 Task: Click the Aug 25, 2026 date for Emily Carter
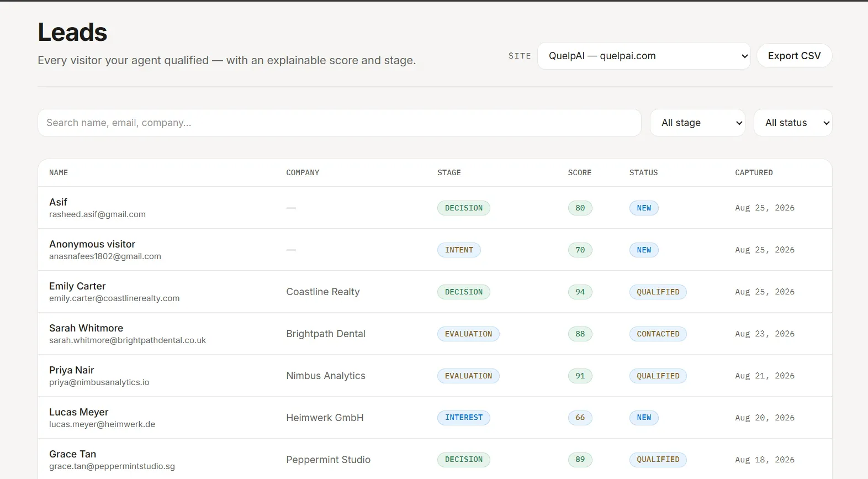(765, 292)
